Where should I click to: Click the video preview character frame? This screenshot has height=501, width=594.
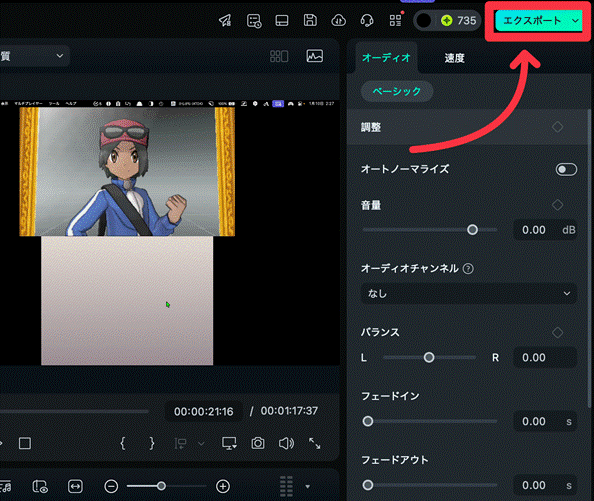point(127,172)
